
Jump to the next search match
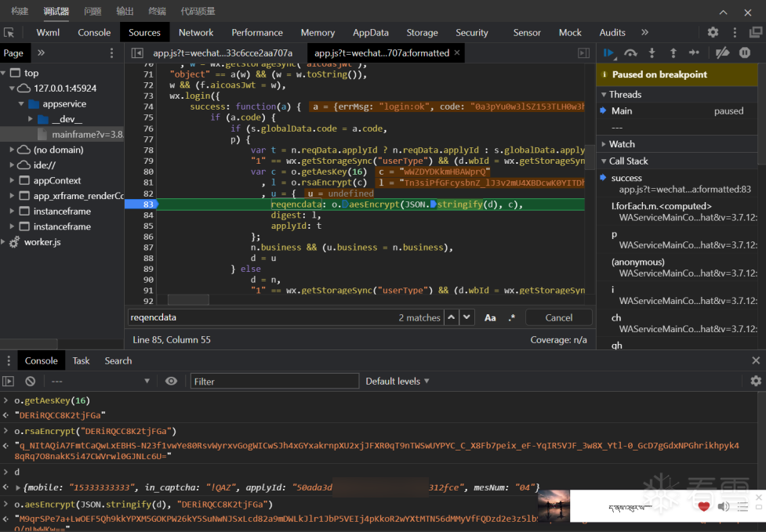(467, 317)
